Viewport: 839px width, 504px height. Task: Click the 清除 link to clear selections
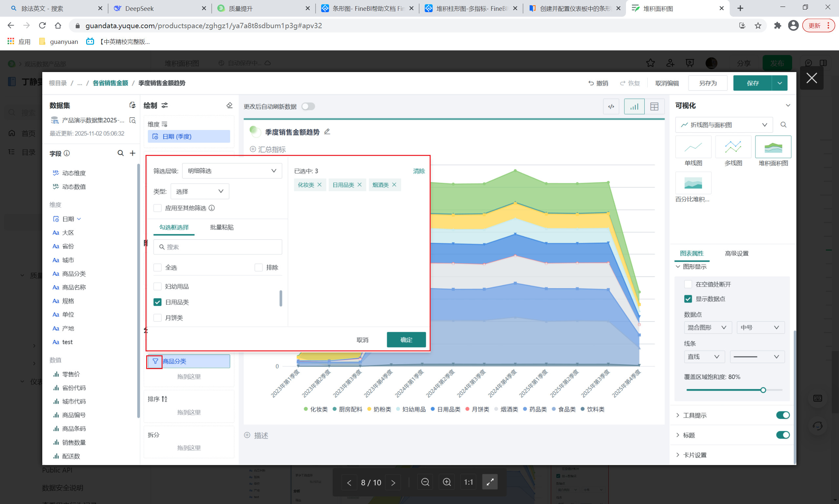[x=419, y=171]
